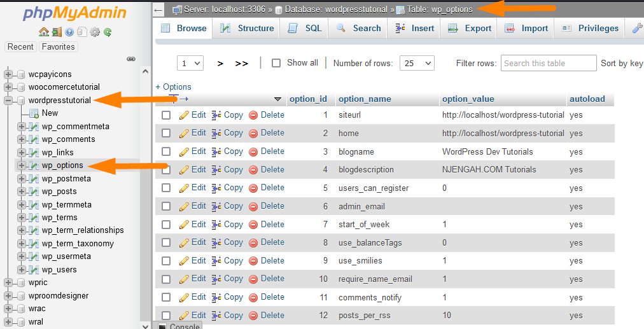Image resolution: width=644 pixels, height=329 pixels.
Task: Click Copy icon for home row
Action: [216, 134]
